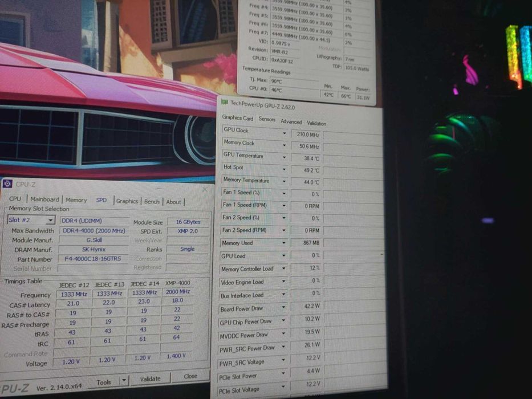Expand the Fan 2 Speed (%) dropdown

285,218
